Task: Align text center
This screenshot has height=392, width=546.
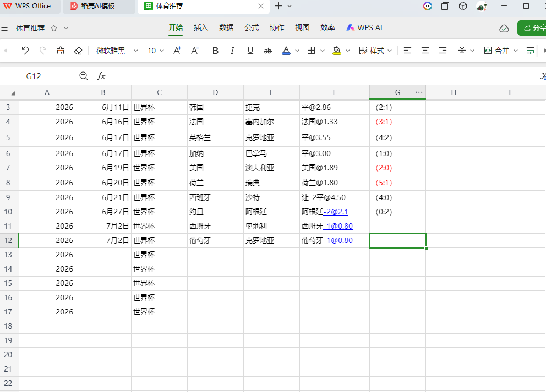Action: click(425, 51)
